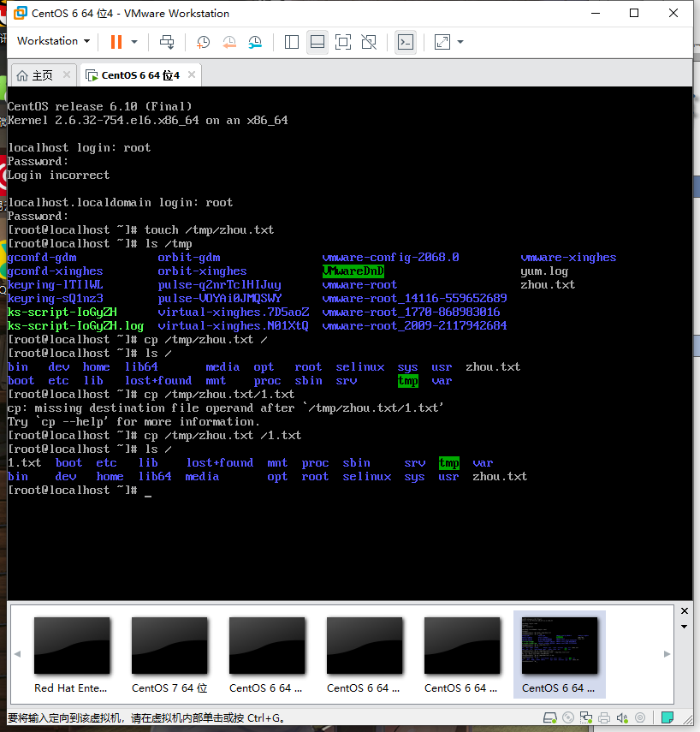The width and height of the screenshot is (700, 732).
Task: Click 'yum.log' in the /tmp listing
Action: [544, 271]
